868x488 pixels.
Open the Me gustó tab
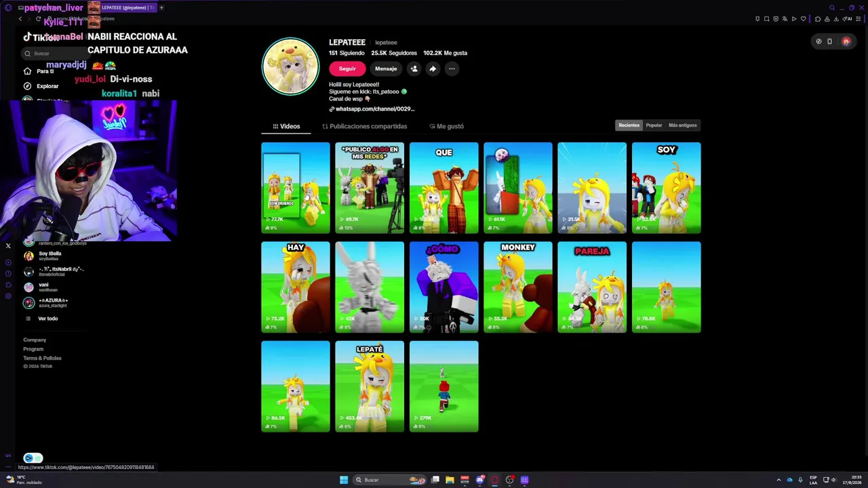pos(446,126)
